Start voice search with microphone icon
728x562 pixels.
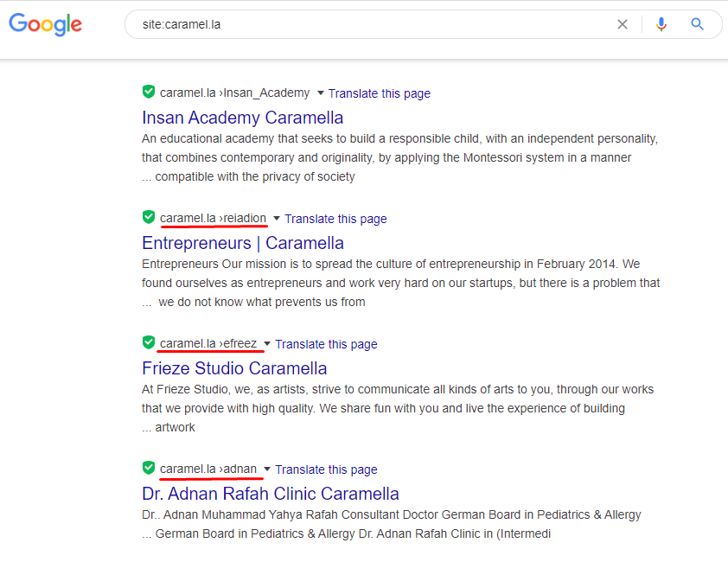click(x=661, y=24)
